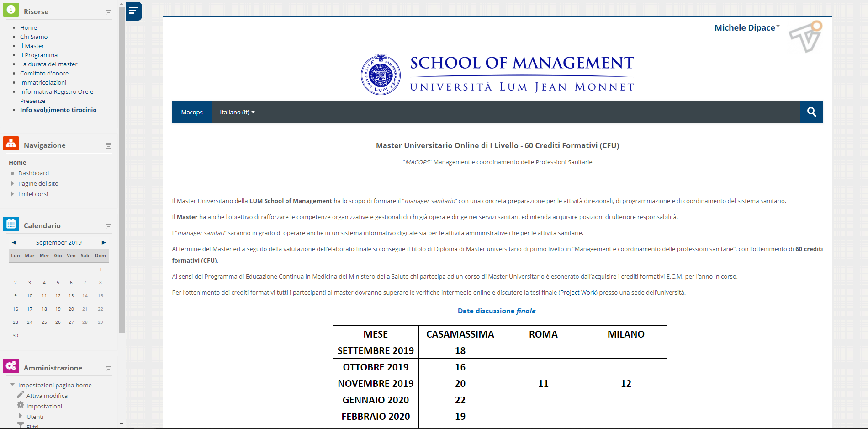Viewport: 868px width, 429px height.
Task: Collapse the Risorse block
Action: pos(109,12)
